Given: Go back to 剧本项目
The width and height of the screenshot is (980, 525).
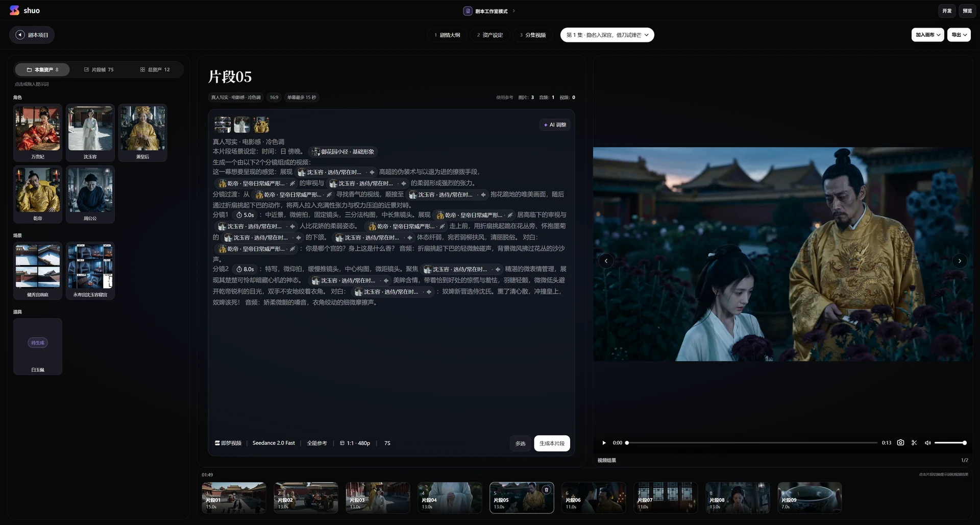Looking at the screenshot, I should click(x=32, y=35).
